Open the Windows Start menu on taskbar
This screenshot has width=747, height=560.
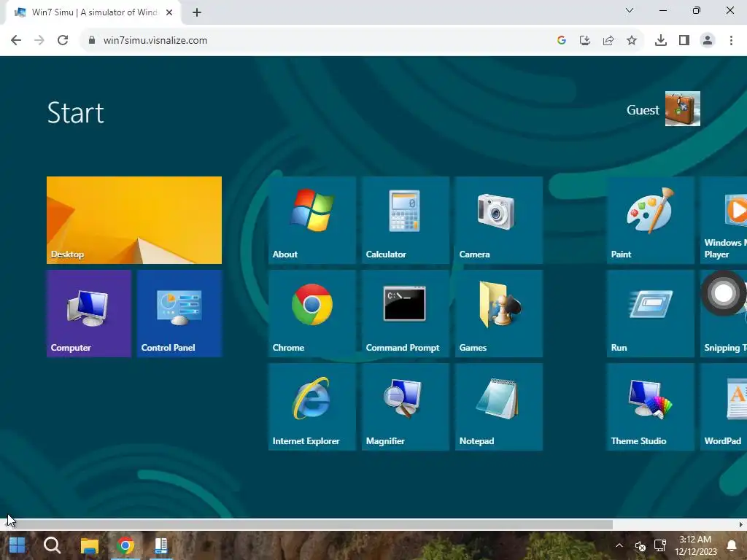[18, 545]
